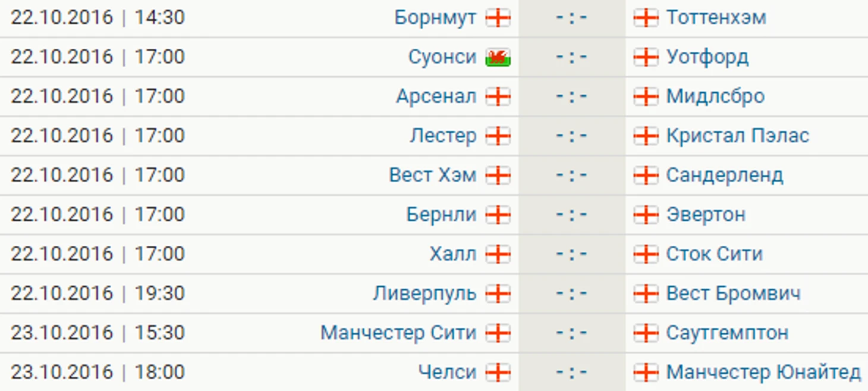Click the Халл team link

coord(453,254)
